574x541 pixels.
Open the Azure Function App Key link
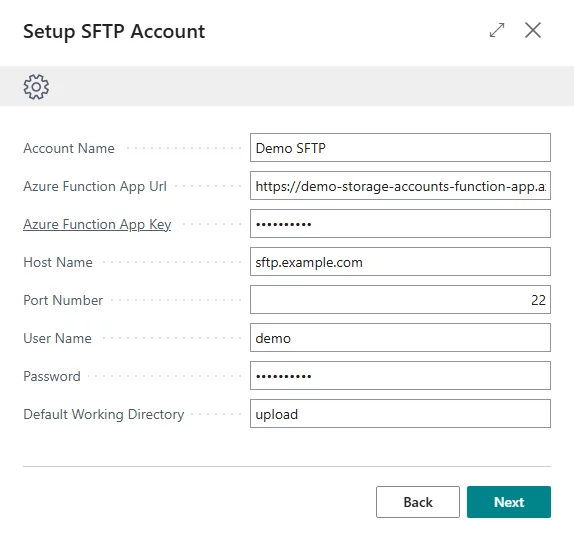point(97,224)
